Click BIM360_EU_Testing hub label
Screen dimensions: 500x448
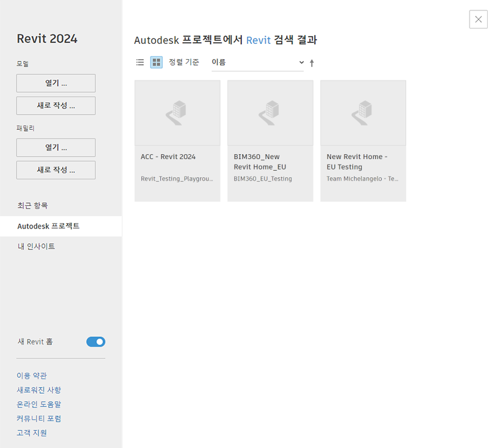(263, 179)
